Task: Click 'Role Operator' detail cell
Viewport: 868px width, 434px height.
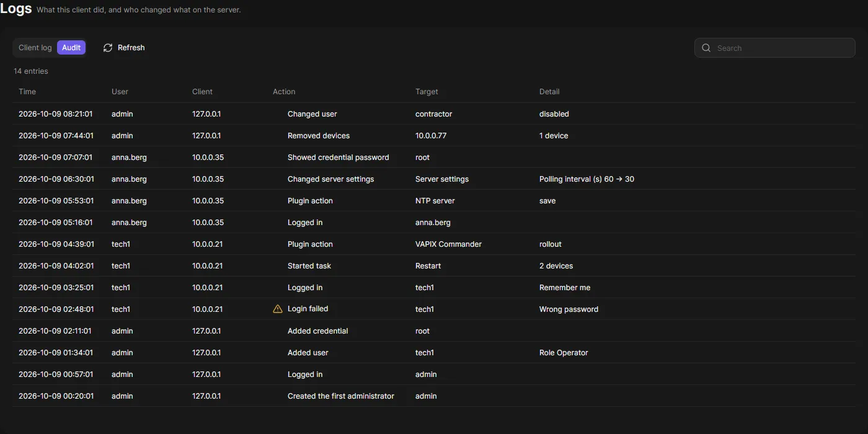Action: (x=564, y=353)
